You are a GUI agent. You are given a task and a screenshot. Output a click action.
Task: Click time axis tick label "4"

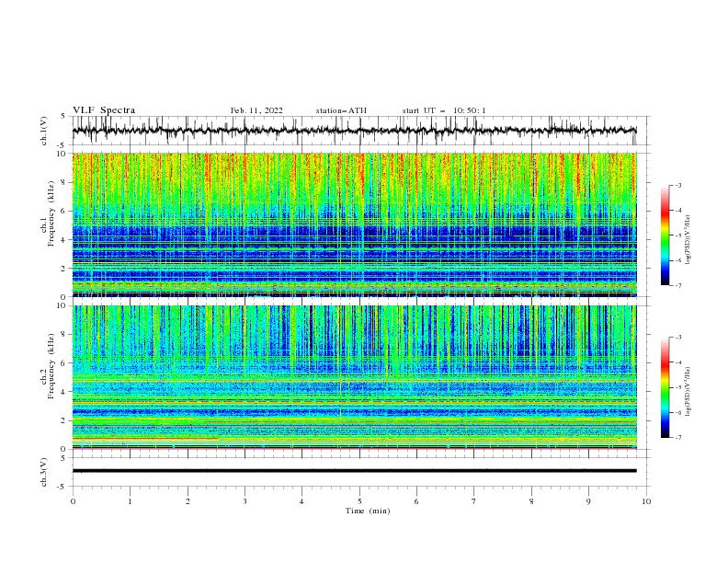point(301,501)
